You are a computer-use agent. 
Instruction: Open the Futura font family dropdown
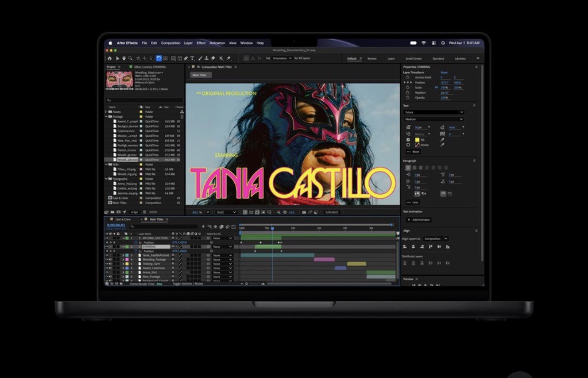point(434,112)
